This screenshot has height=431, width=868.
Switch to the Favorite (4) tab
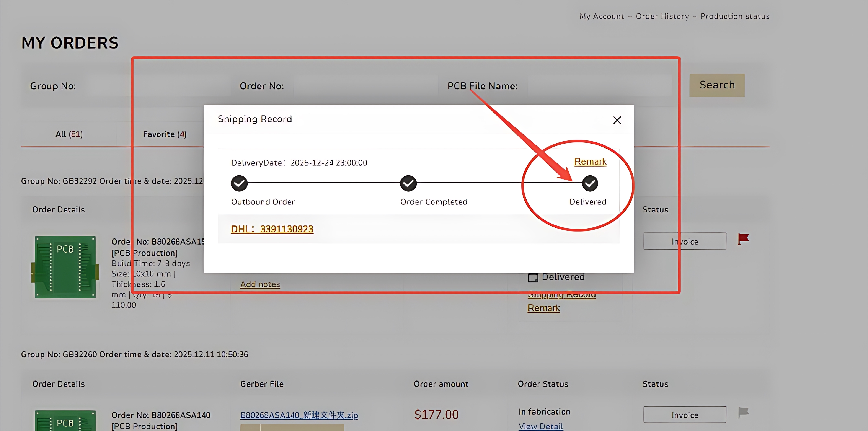point(165,134)
